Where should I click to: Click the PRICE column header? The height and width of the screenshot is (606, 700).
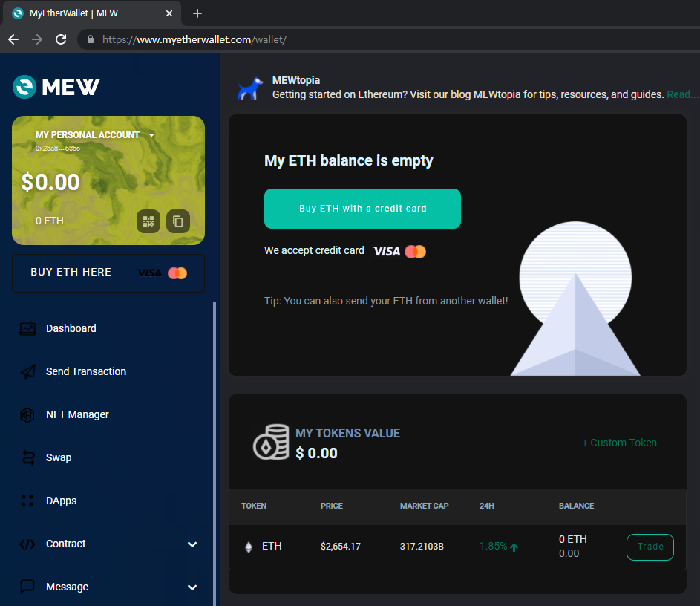click(x=332, y=506)
